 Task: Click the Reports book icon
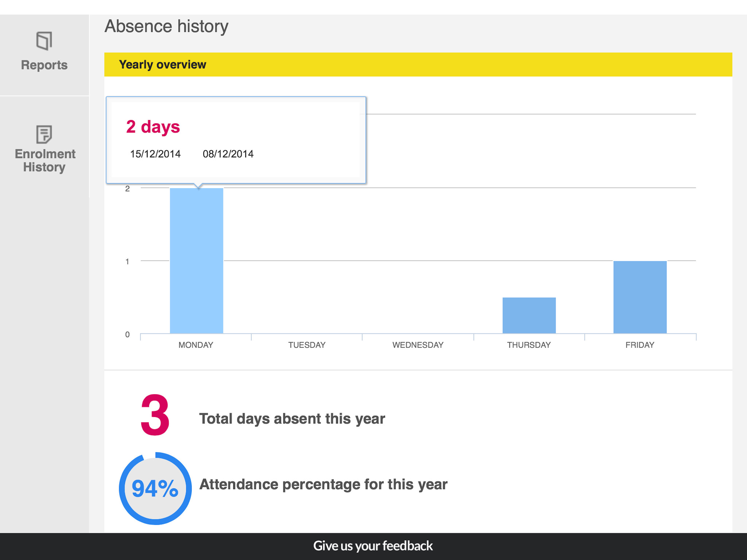coord(44,41)
